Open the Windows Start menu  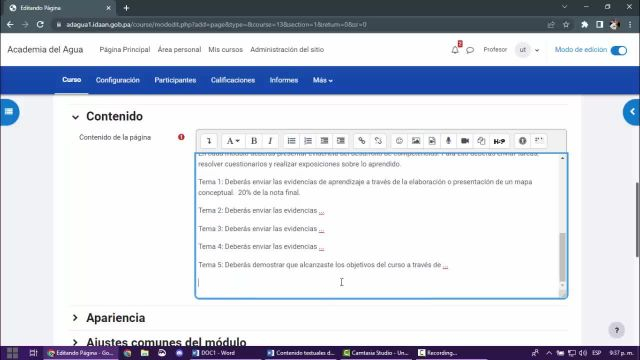[12, 353]
